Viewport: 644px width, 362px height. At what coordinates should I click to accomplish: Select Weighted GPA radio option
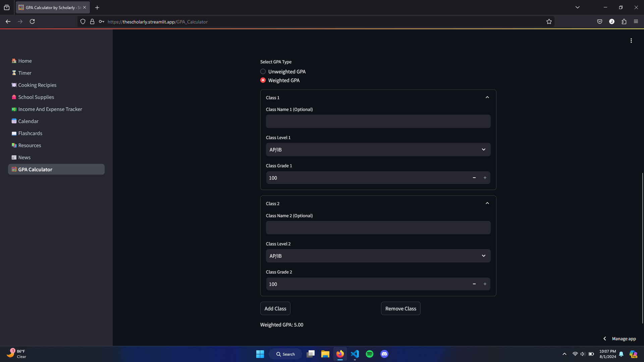(x=263, y=80)
